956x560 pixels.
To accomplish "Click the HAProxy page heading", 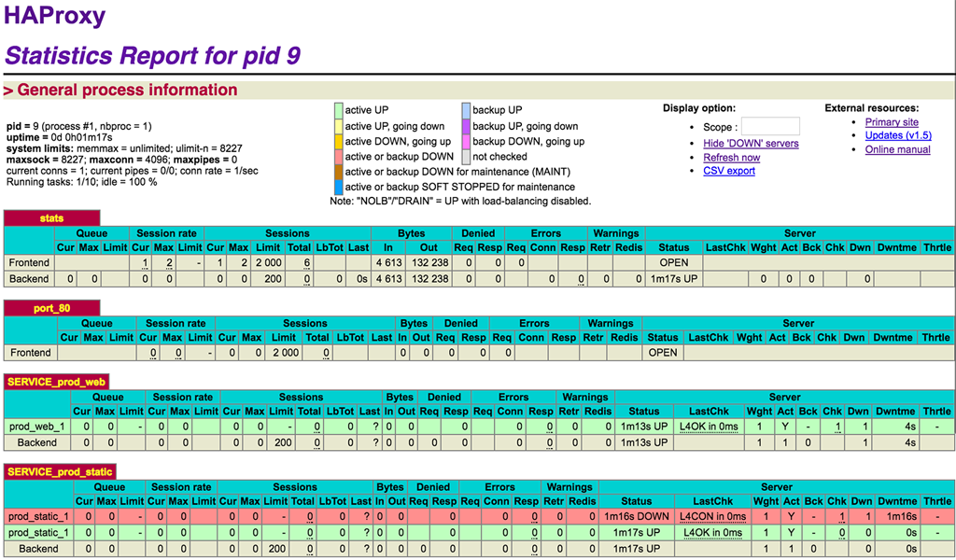I will coord(55,16).
